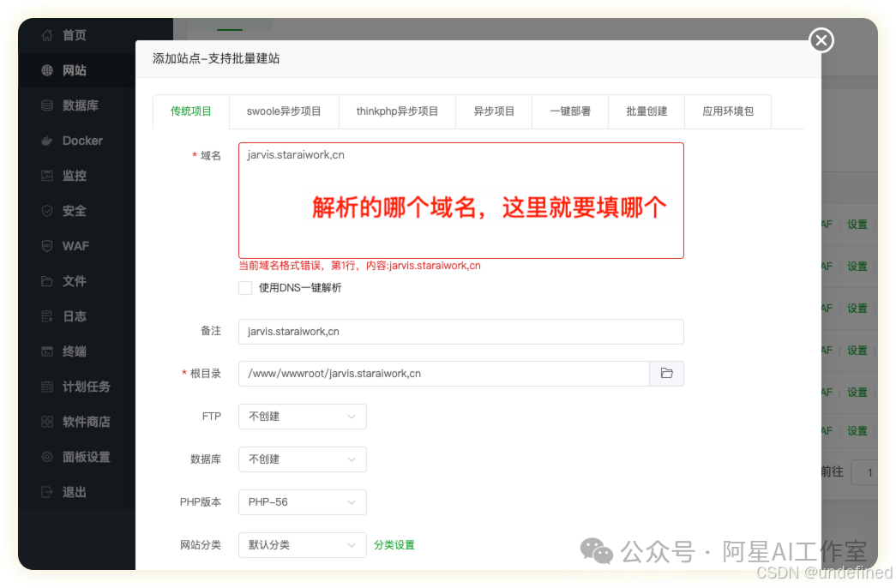Select the 传统项目 tab

point(191,111)
